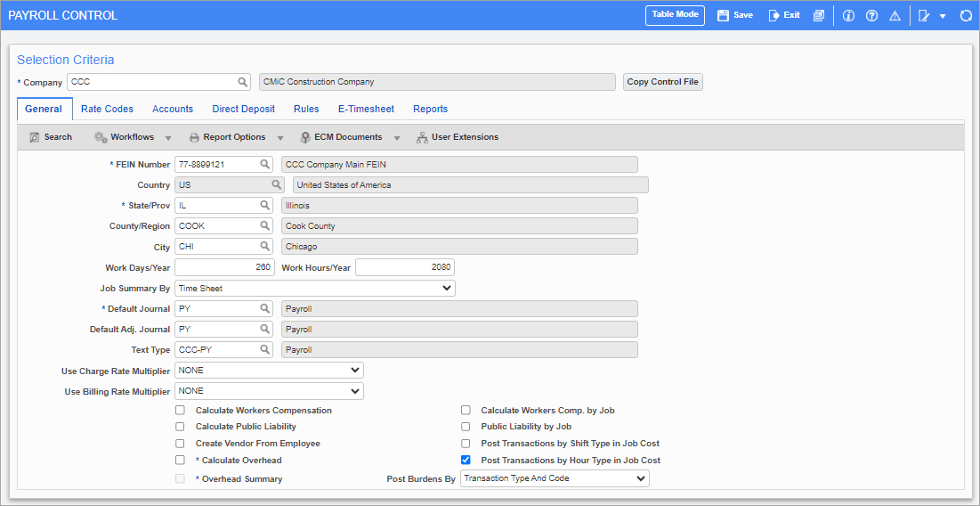The image size is (980, 506).
Task: Click the Table Mode button
Action: 675,15
